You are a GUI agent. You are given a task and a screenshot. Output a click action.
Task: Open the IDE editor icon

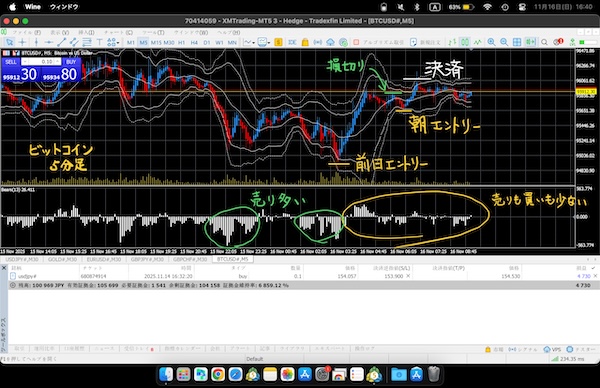tap(292, 42)
